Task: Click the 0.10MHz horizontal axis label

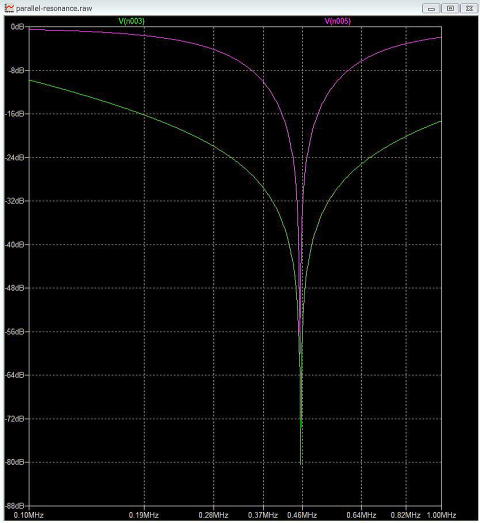Action: click(29, 515)
